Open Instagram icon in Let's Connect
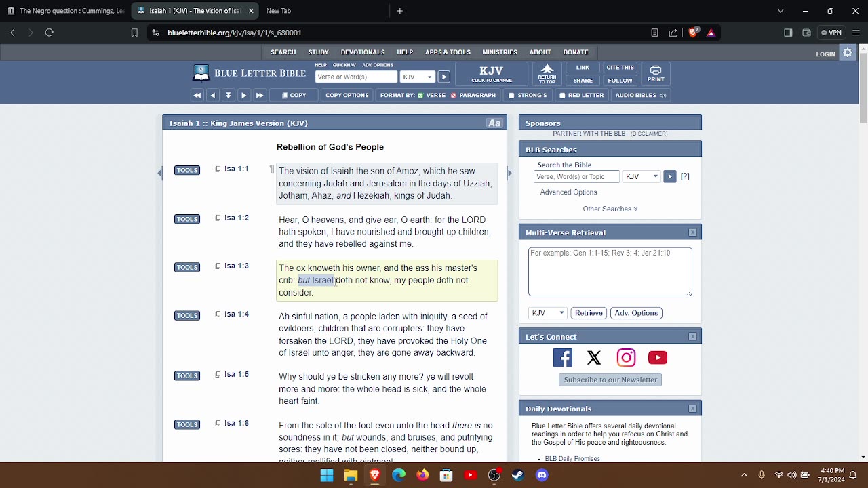This screenshot has width=868, height=488. 626,358
